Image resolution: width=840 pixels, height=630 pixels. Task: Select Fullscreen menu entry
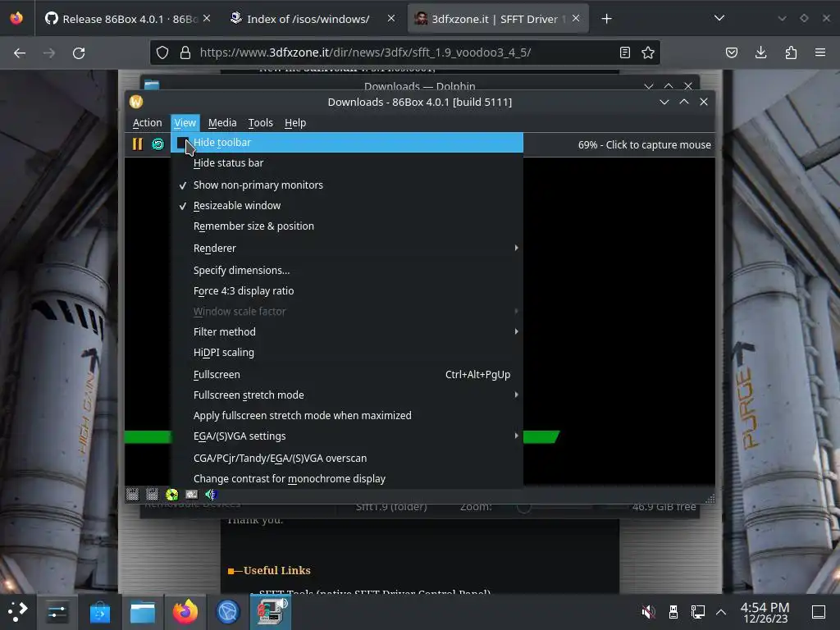pos(347,374)
